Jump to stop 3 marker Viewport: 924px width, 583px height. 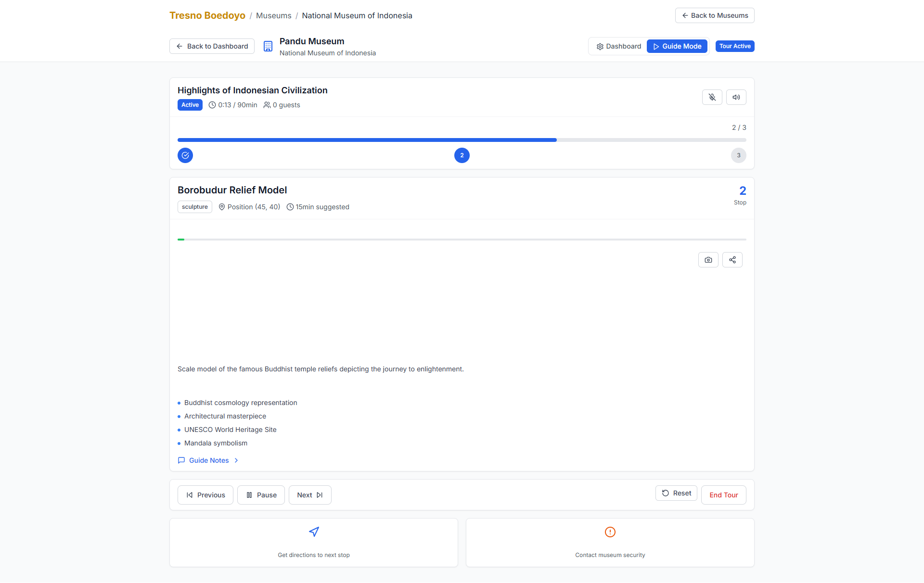point(738,155)
